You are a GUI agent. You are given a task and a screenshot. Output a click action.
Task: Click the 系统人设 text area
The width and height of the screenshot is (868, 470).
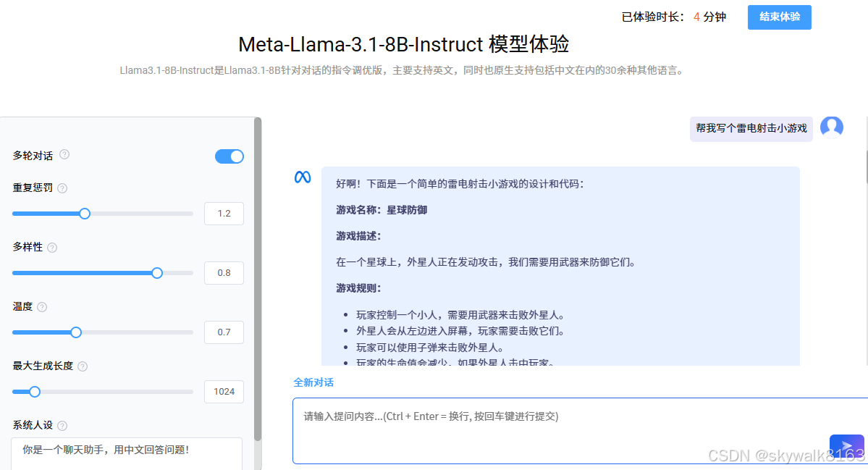pos(127,453)
